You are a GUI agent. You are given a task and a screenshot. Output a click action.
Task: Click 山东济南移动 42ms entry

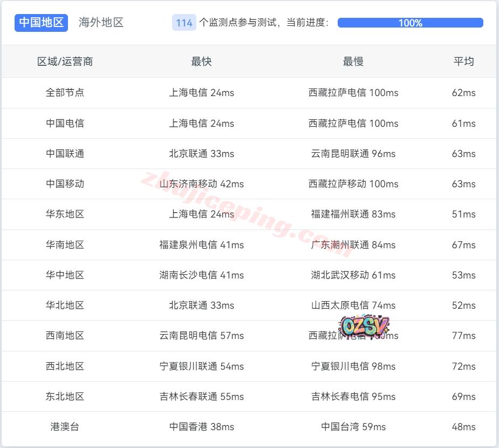tap(201, 184)
